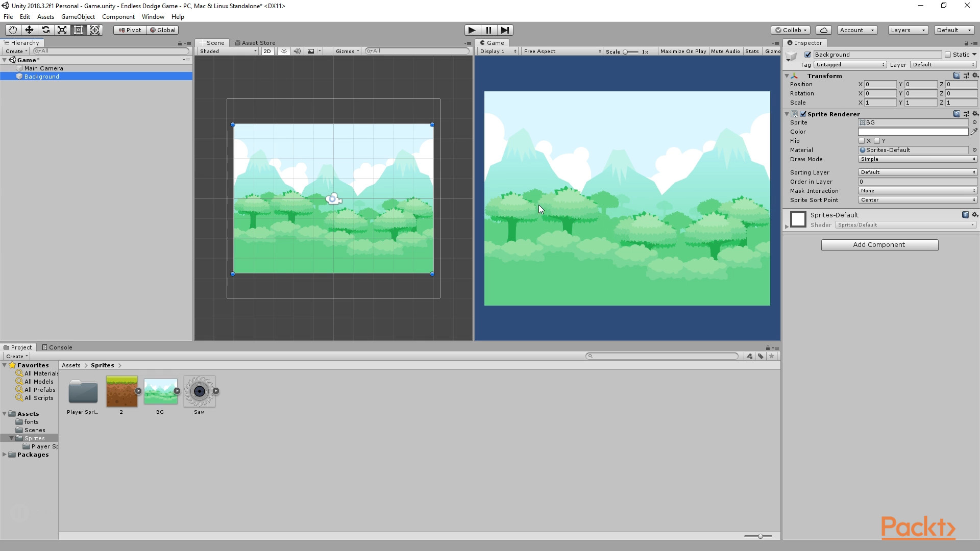The image size is (980, 551).
Task: Pick color with the eyedropper icon
Action: [x=974, y=132]
